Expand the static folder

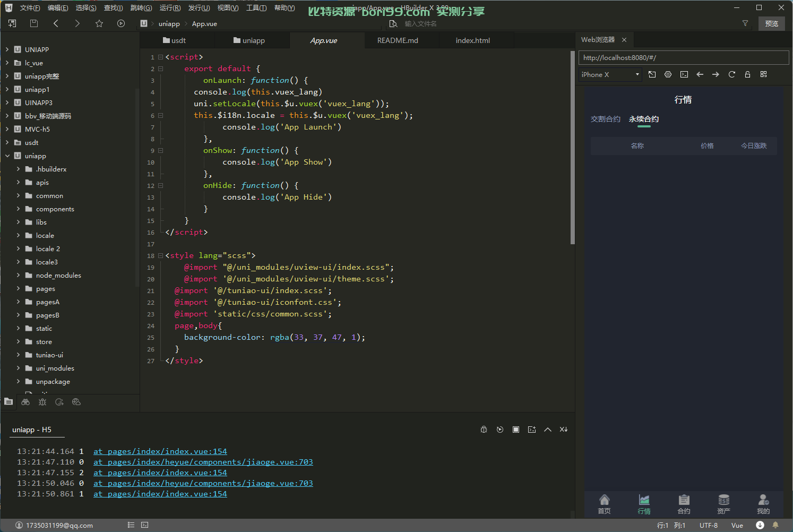click(x=18, y=328)
